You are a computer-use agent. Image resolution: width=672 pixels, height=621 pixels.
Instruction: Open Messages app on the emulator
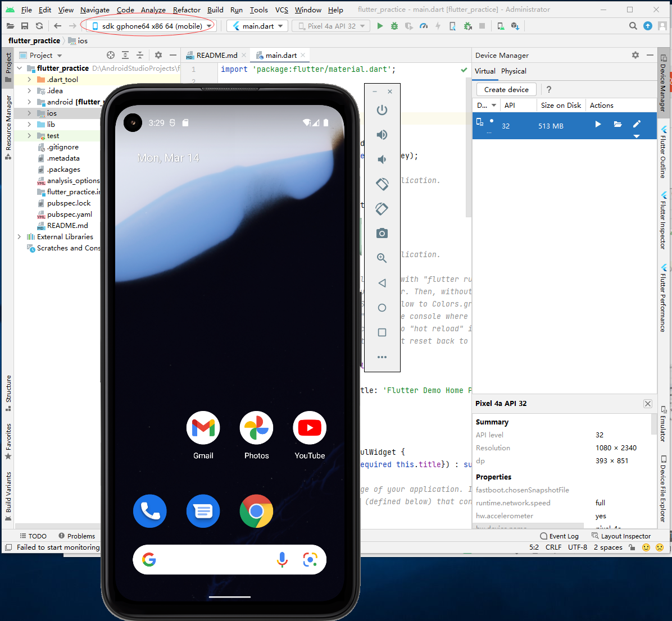pos(203,511)
